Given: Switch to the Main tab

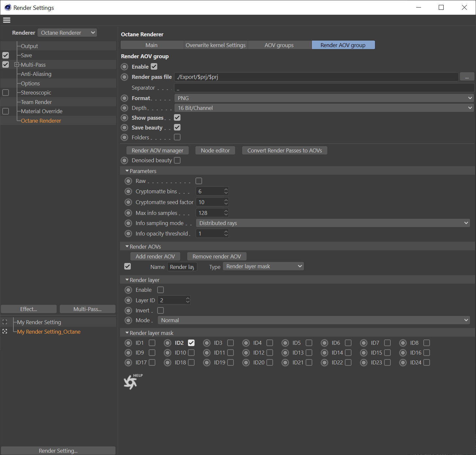Looking at the screenshot, I should coord(152,45).
